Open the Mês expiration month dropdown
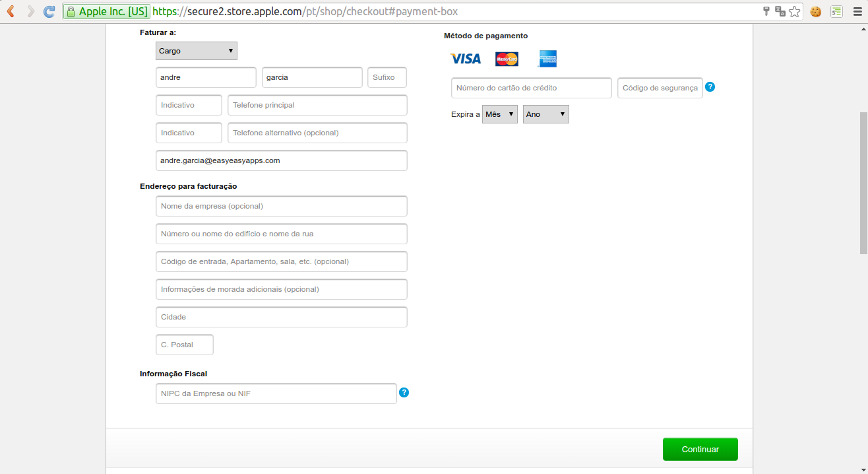 point(499,114)
